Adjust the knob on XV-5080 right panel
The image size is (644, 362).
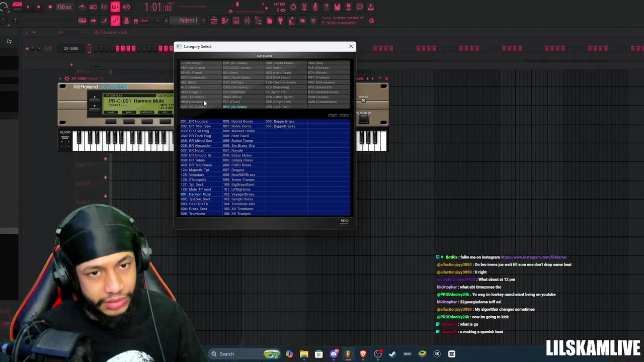tap(363, 101)
